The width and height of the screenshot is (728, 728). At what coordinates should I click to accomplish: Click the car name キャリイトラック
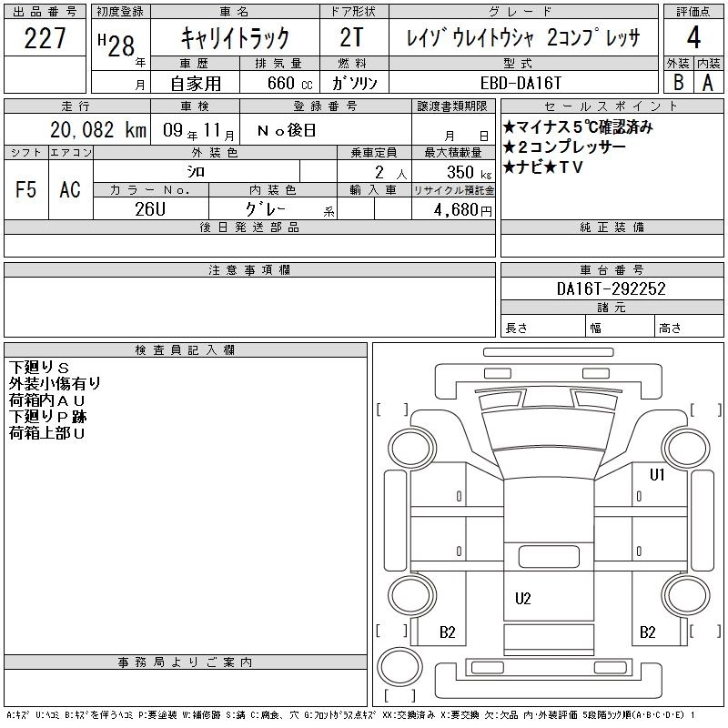235,37
